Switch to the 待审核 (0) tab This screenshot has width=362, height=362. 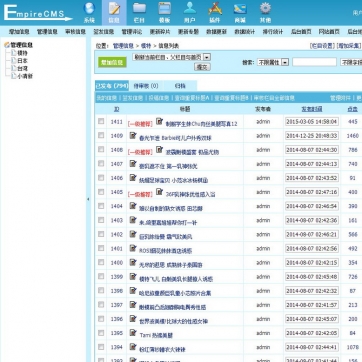click(x=146, y=86)
